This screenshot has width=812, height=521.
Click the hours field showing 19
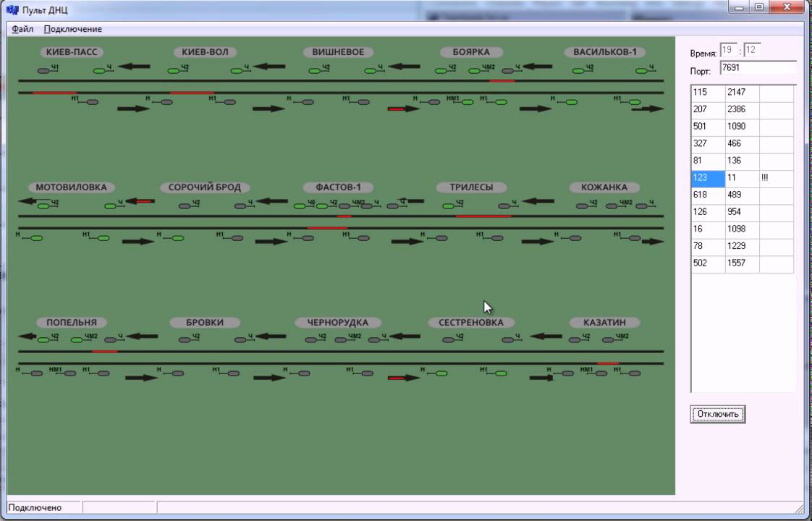point(729,50)
